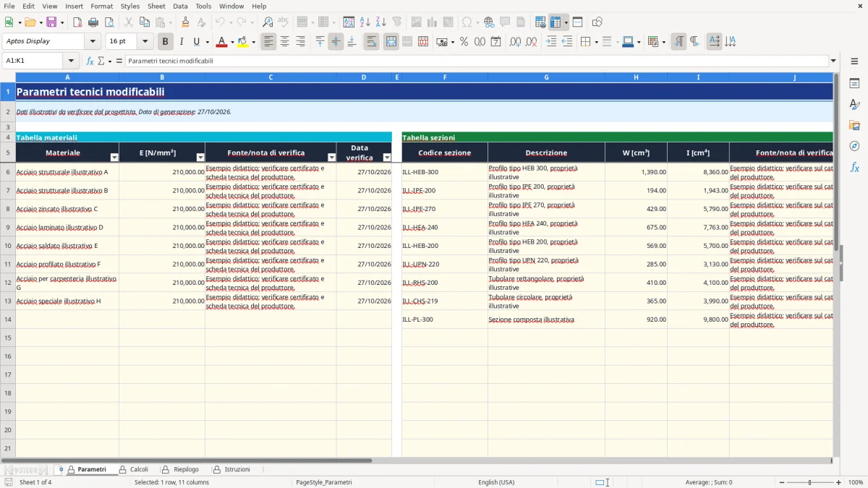Toggle Right-To-Left text direction
This screenshot has width=868, height=488.
coord(694,42)
